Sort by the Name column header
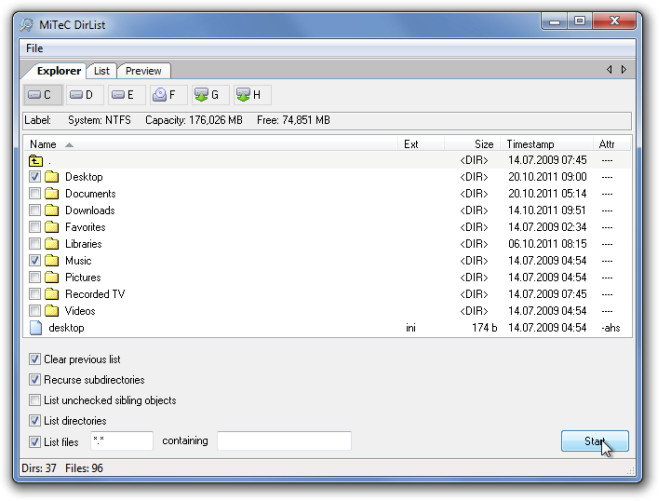Screen dimensions: 660x501 pyautogui.click(x=210, y=144)
